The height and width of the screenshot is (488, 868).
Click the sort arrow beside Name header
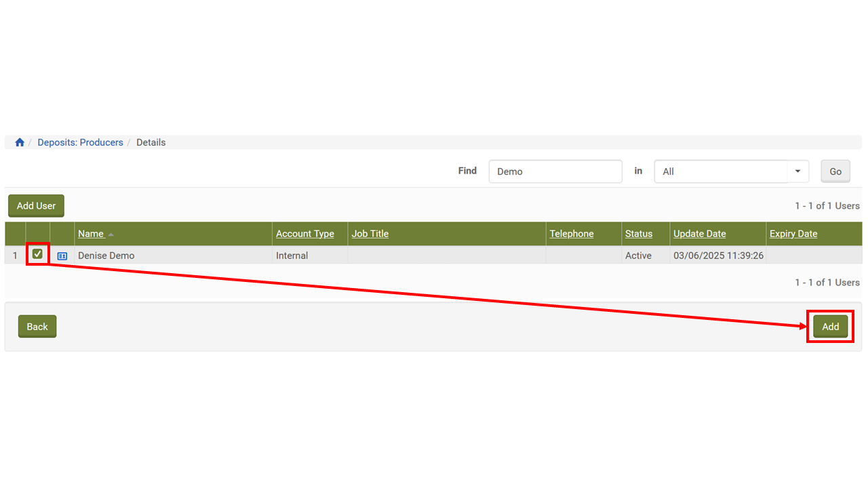[111, 235]
